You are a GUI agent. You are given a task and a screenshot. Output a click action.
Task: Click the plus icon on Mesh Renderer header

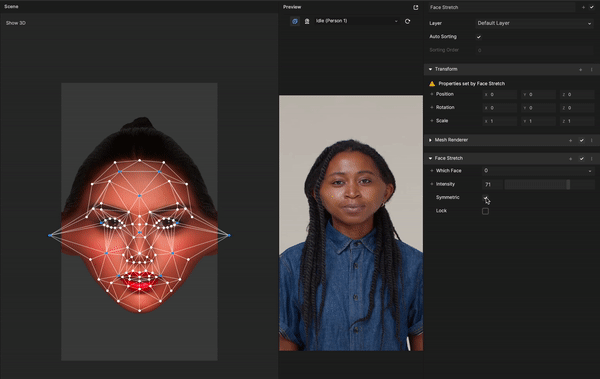(x=571, y=140)
